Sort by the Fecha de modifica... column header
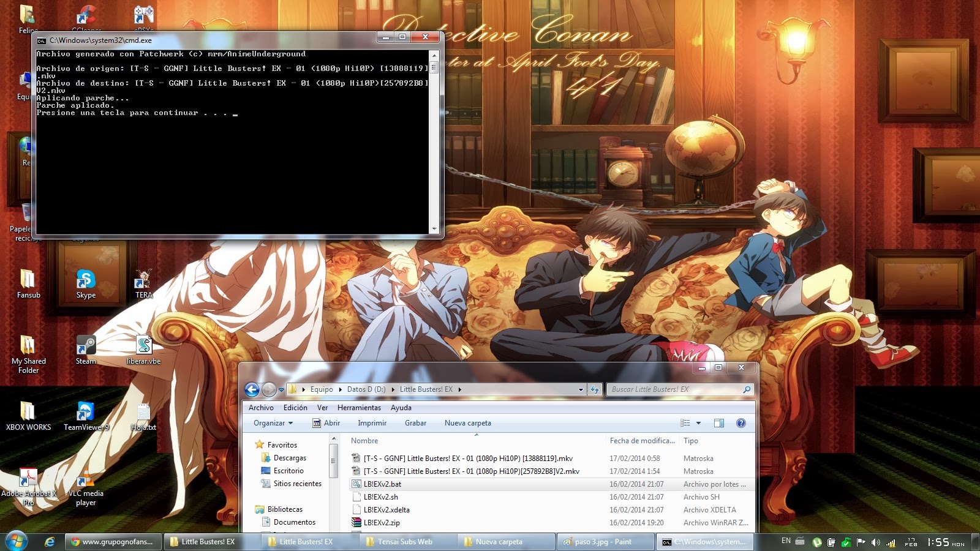The width and height of the screenshot is (980, 551). [642, 441]
